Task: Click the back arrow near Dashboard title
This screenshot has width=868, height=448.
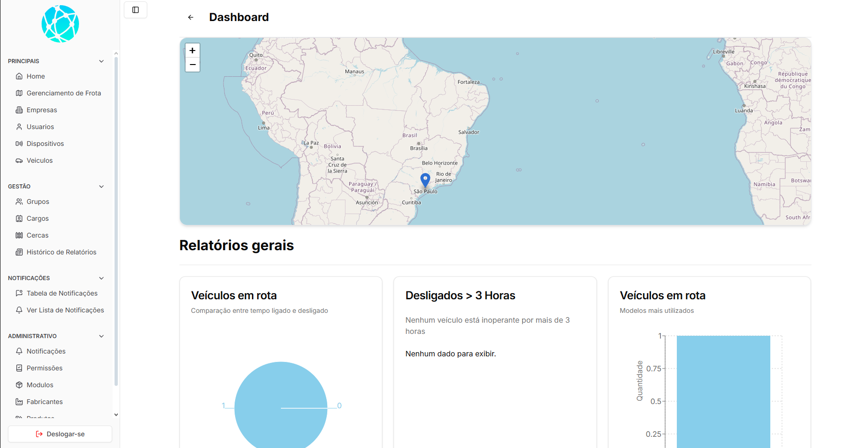Action: pyautogui.click(x=190, y=17)
